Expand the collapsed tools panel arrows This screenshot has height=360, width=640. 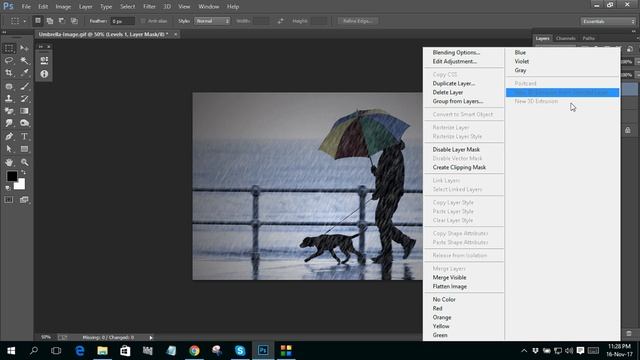4,32
